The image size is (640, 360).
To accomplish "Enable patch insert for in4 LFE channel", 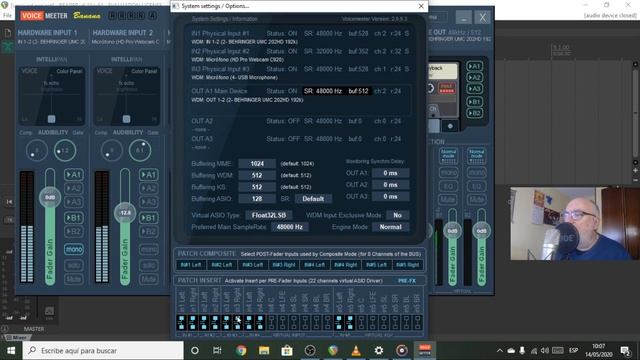I will tap(282, 322).
